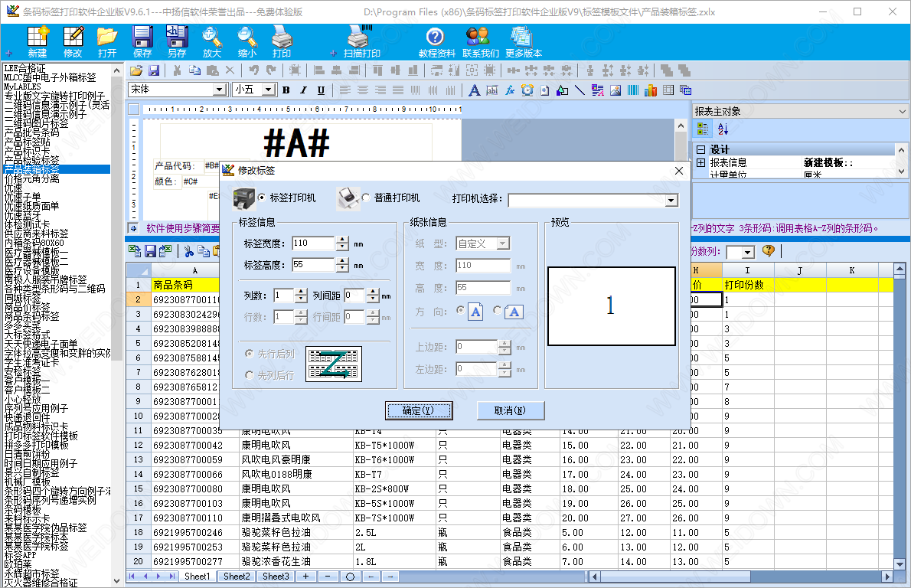Click the chart tool icon
911x588 pixels.
click(651, 90)
